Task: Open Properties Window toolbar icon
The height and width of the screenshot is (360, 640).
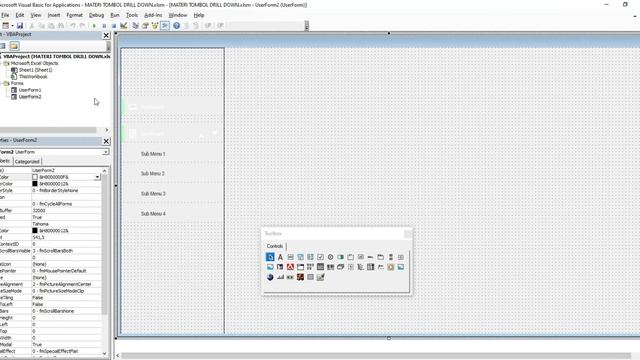Action: pyautogui.click(x=145, y=26)
